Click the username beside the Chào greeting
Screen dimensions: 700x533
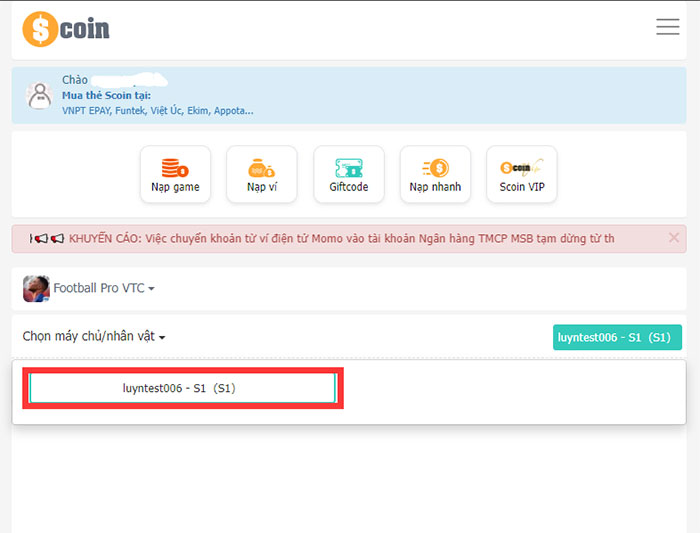tap(129, 79)
